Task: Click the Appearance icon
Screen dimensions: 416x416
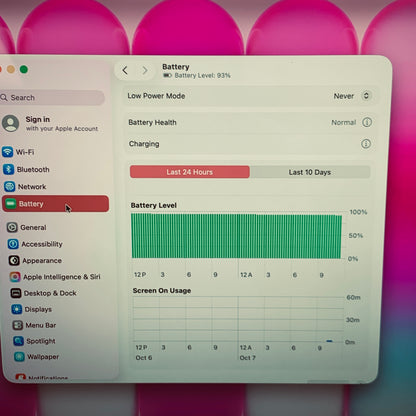Action: point(14,260)
